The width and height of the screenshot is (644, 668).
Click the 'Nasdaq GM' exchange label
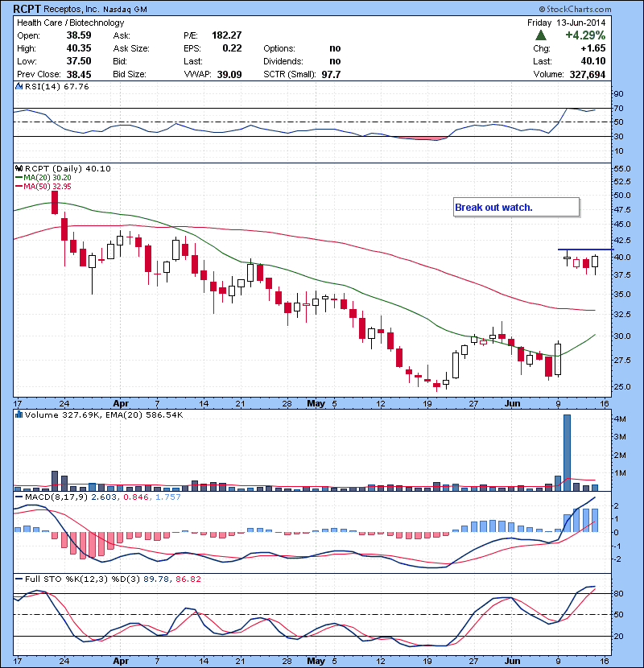(125, 10)
